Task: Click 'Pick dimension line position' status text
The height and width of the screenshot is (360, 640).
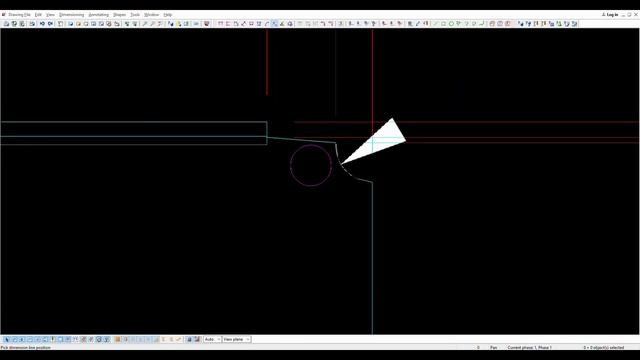Action: (26, 347)
